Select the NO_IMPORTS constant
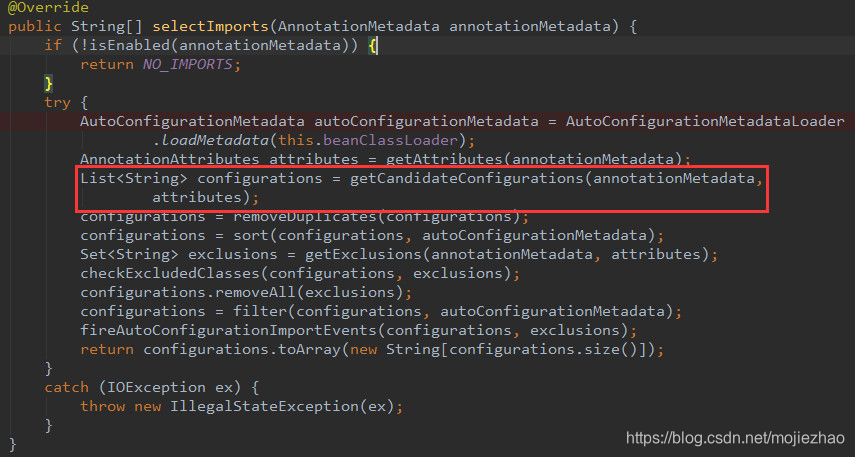The width and height of the screenshot is (855, 457). (188, 64)
